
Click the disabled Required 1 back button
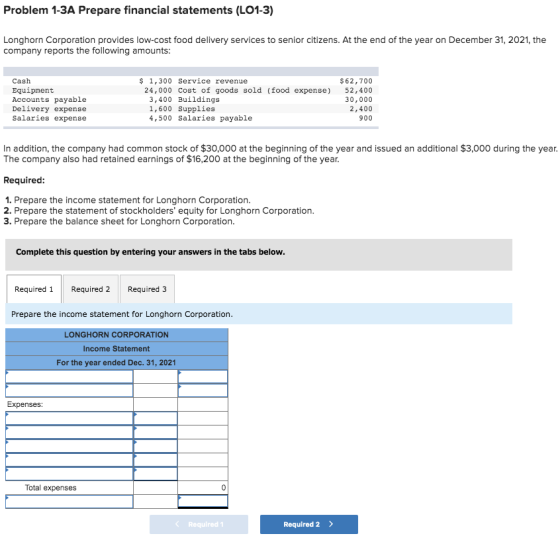(199, 524)
